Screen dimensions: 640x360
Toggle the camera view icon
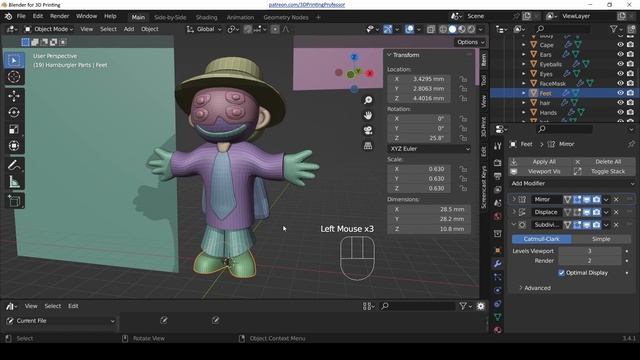point(368,130)
